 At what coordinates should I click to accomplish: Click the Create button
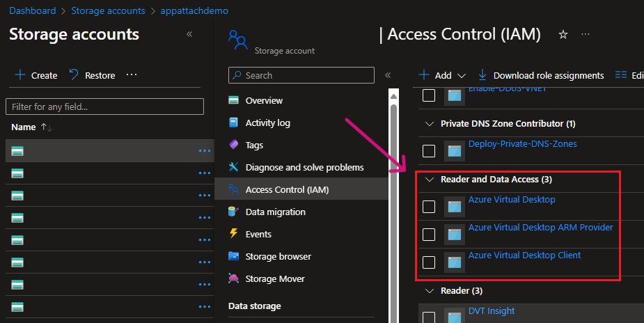click(36, 75)
